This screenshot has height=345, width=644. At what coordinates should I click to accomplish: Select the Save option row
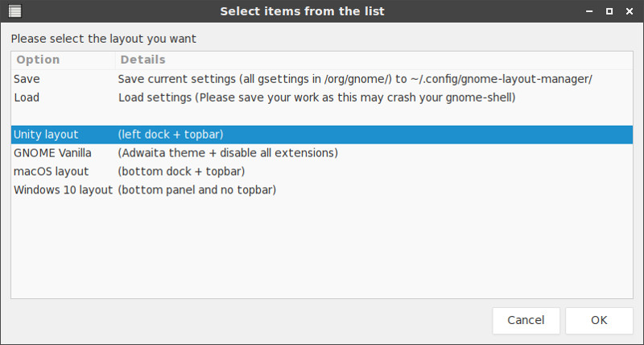pos(322,79)
